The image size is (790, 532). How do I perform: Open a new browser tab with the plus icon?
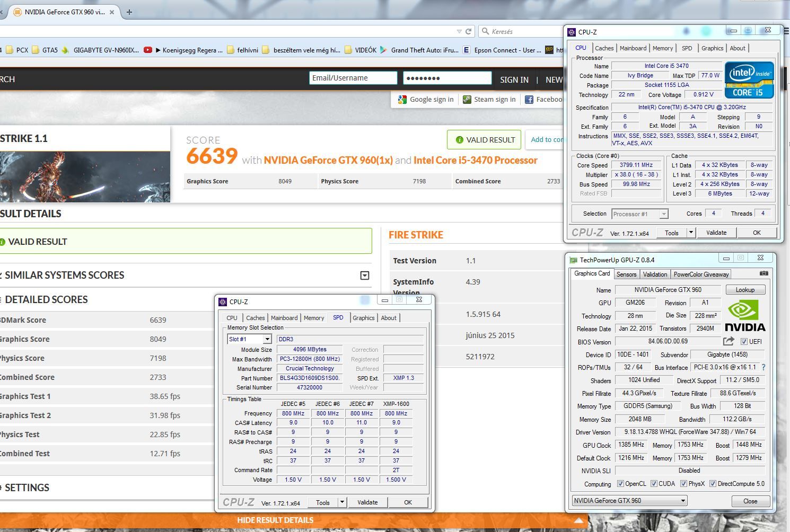pos(129,12)
